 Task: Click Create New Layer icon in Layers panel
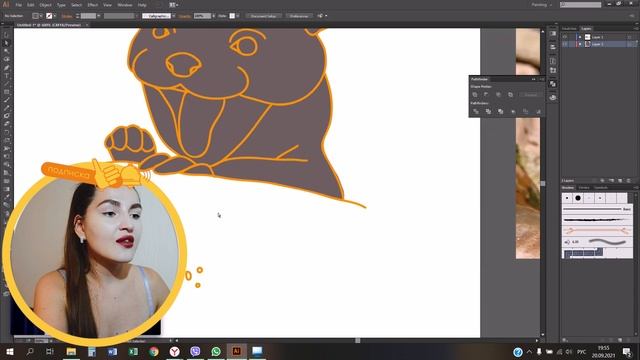pos(620,180)
